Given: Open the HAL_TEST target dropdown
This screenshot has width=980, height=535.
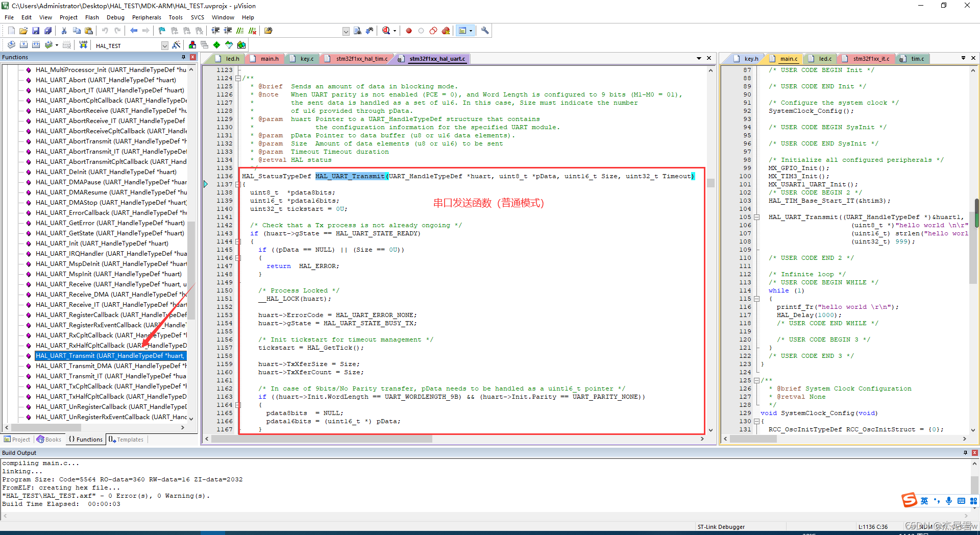Looking at the screenshot, I should [164, 45].
